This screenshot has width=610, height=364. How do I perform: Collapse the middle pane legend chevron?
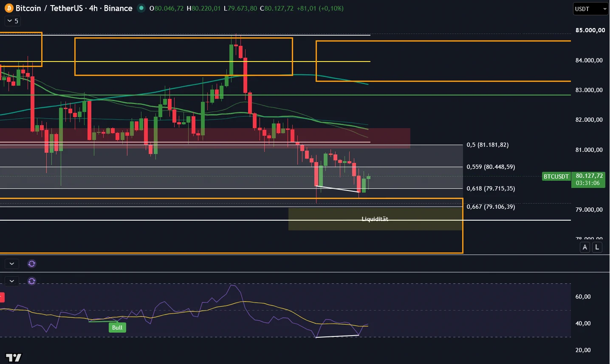click(12, 263)
